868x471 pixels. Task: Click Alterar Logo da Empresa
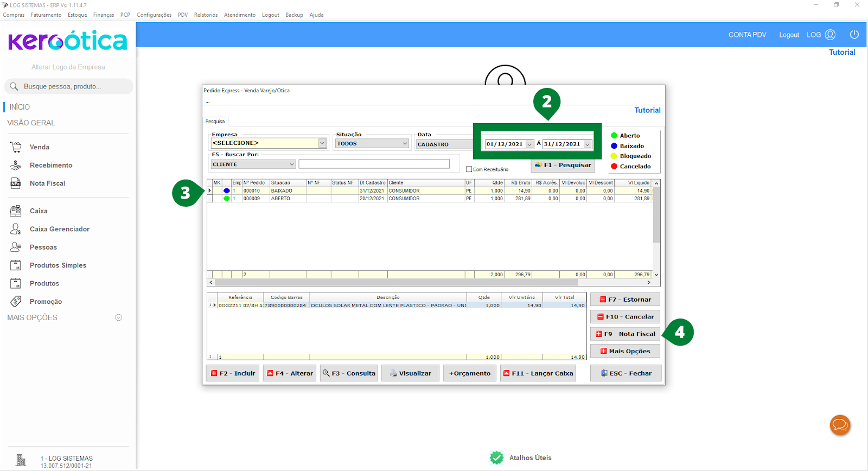68,67
